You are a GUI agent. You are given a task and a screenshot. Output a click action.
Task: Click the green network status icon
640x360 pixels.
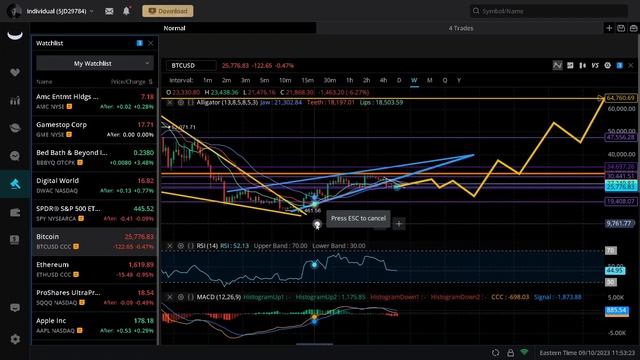524,352
